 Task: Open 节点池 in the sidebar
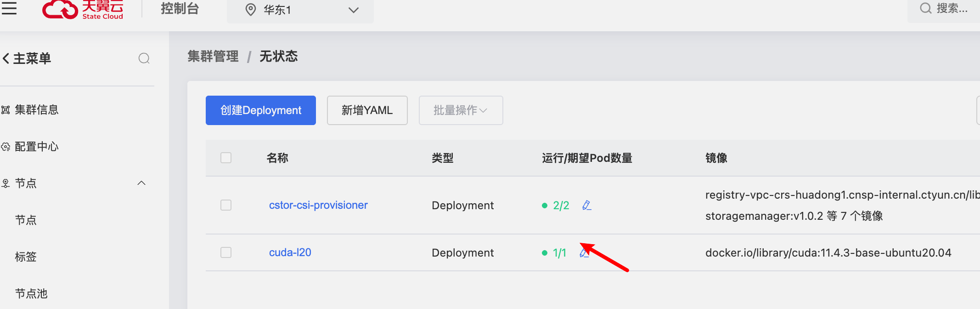(31, 293)
